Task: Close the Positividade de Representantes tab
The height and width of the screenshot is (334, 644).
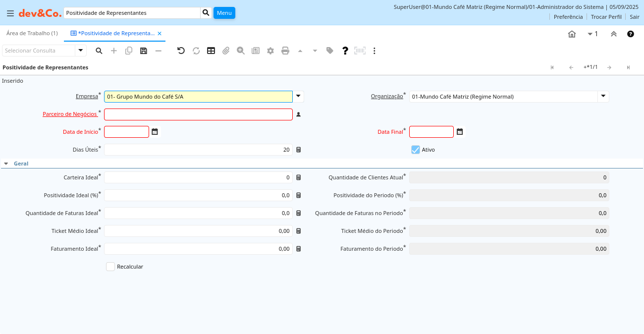Action: tap(160, 34)
